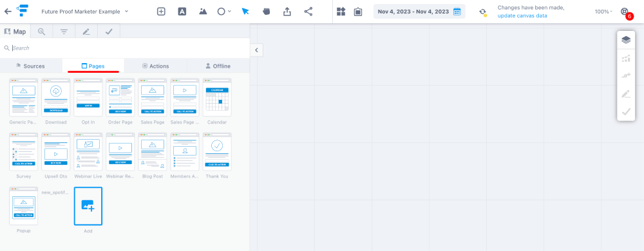Open the help icon with 6 badge
Image resolution: width=644 pixels, height=251 pixels.
click(626, 13)
